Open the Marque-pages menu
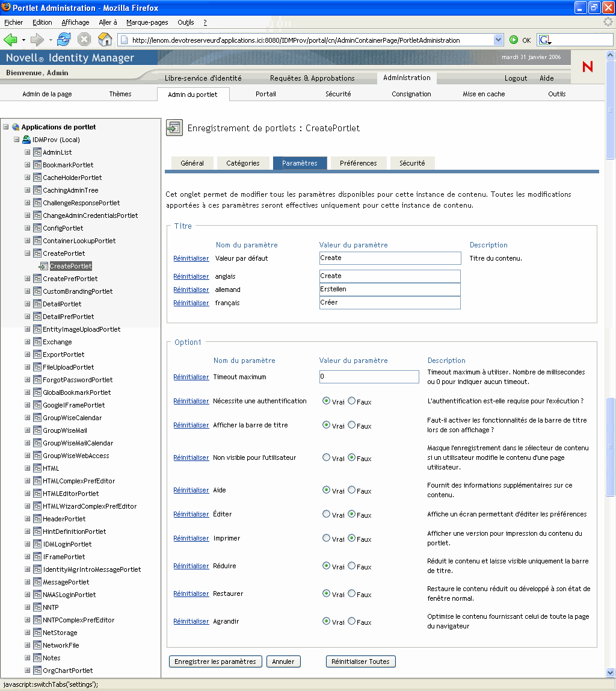The width and height of the screenshot is (616, 691). coord(147,22)
